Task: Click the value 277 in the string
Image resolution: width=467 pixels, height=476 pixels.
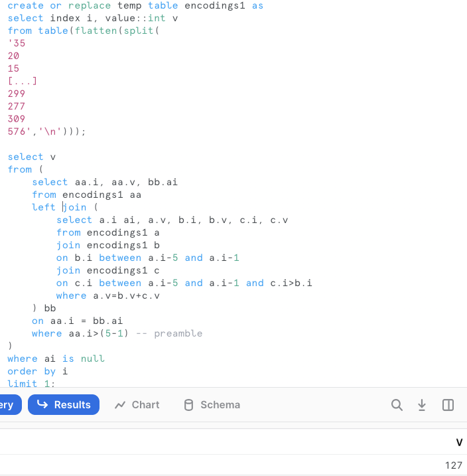Action: point(17,107)
